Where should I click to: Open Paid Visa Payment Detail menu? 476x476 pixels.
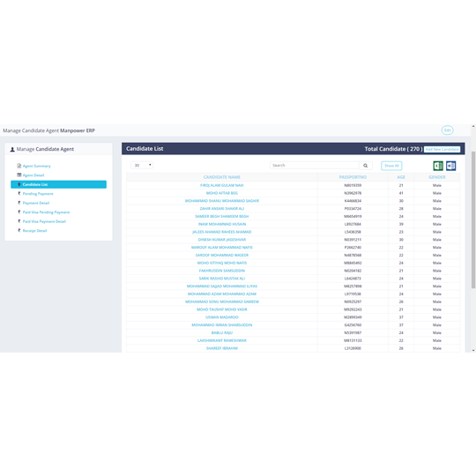pyautogui.click(x=44, y=221)
